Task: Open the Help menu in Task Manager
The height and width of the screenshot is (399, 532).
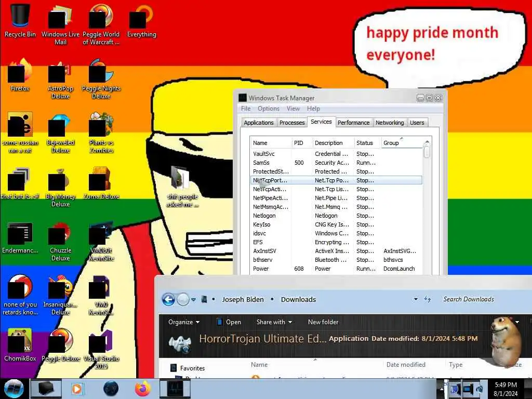Action: click(x=313, y=109)
